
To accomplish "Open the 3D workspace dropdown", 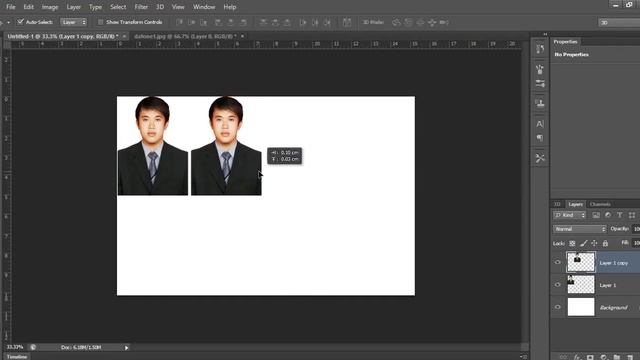I will point(619,22).
